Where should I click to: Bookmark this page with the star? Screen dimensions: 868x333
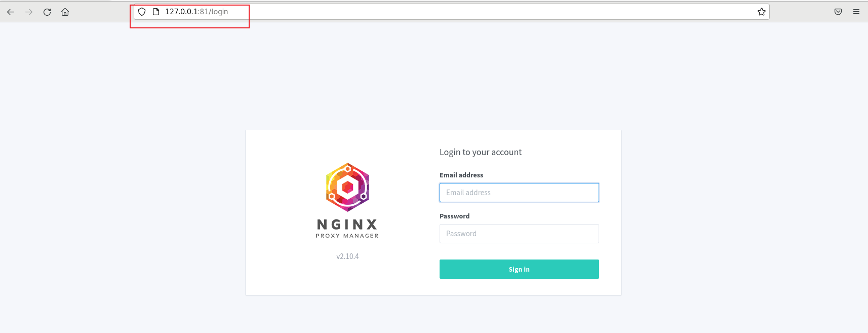(761, 12)
